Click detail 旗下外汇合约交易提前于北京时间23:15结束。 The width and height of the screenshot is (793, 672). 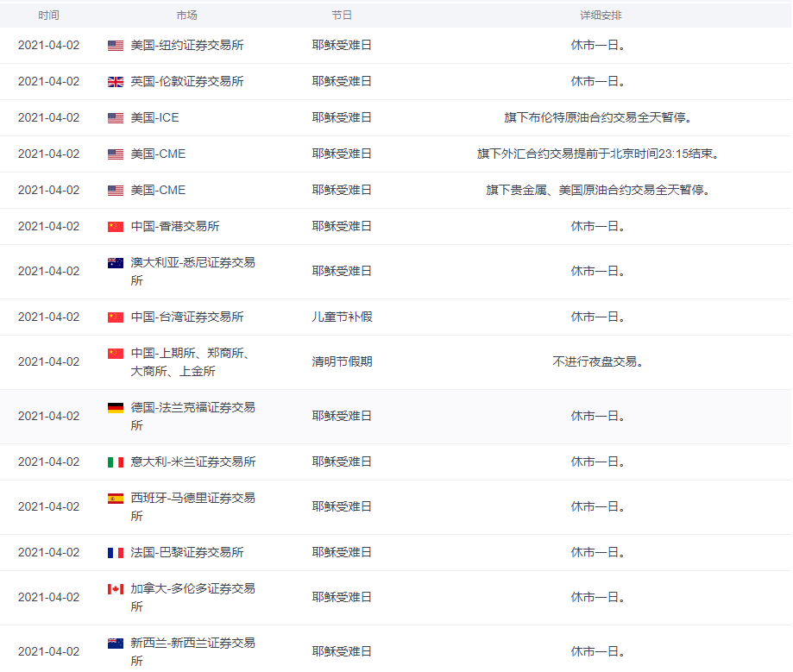tap(598, 154)
